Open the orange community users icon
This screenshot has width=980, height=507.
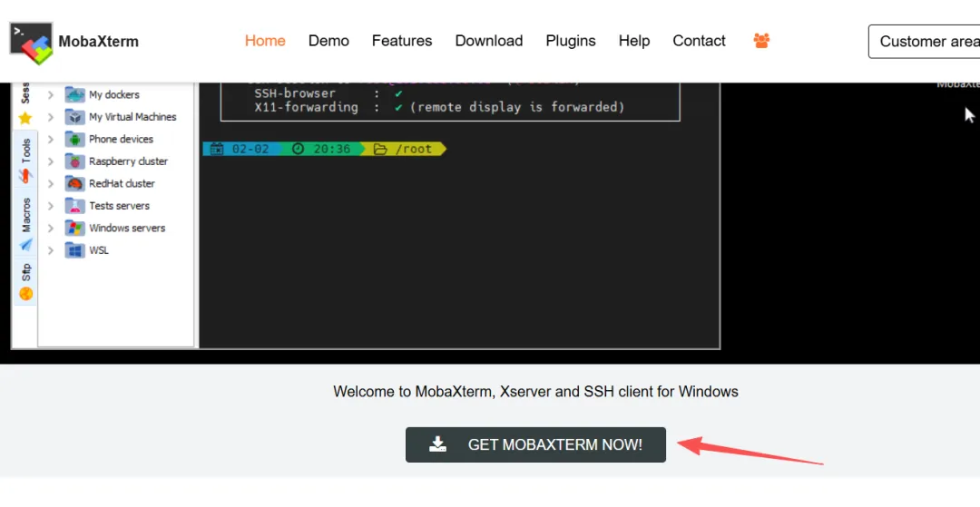pos(761,41)
